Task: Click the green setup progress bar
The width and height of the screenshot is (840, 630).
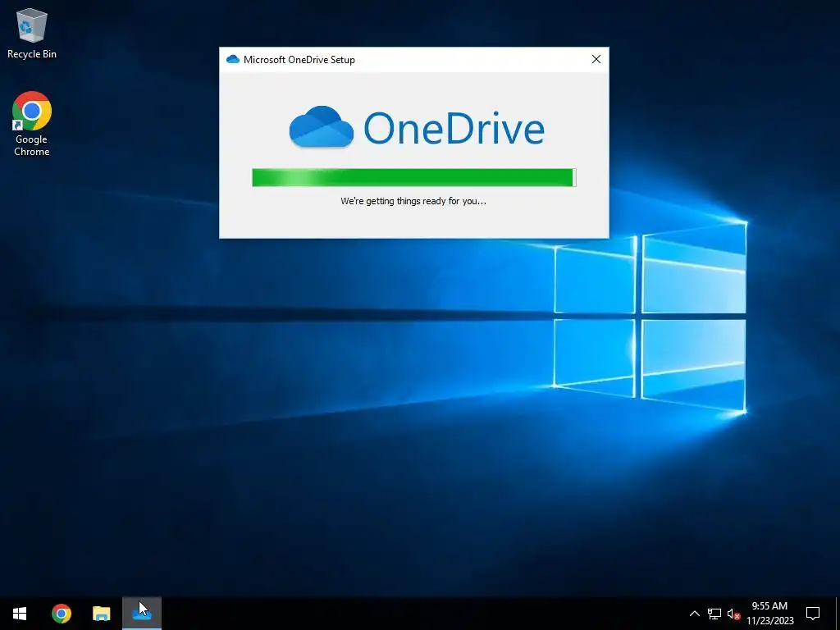Action: pos(414,177)
